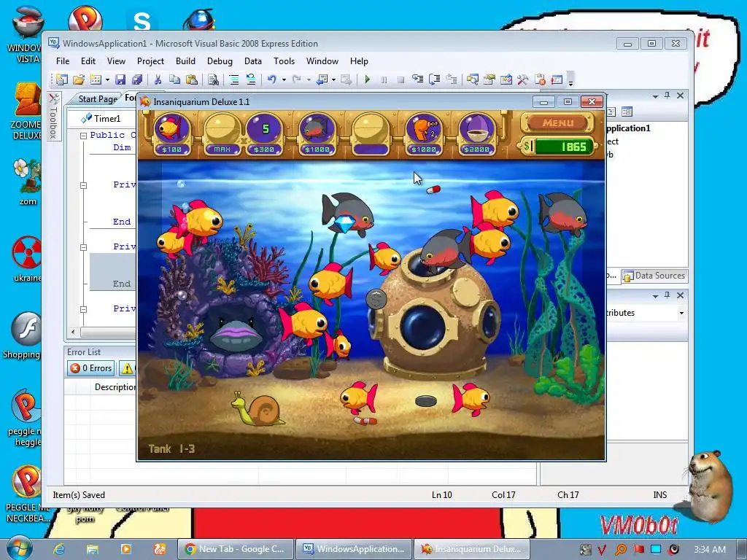Open Solution Explorer window position dropdown

click(656, 96)
